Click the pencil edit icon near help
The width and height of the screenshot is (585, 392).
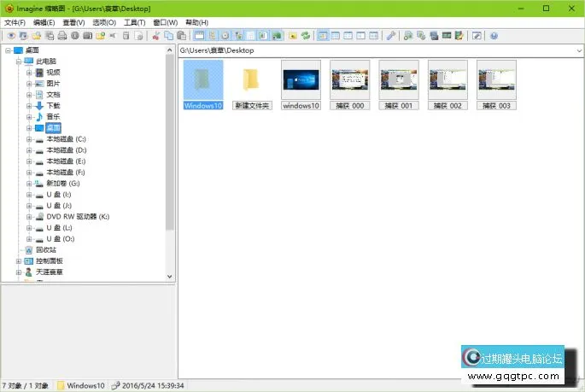(x=477, y=36)
